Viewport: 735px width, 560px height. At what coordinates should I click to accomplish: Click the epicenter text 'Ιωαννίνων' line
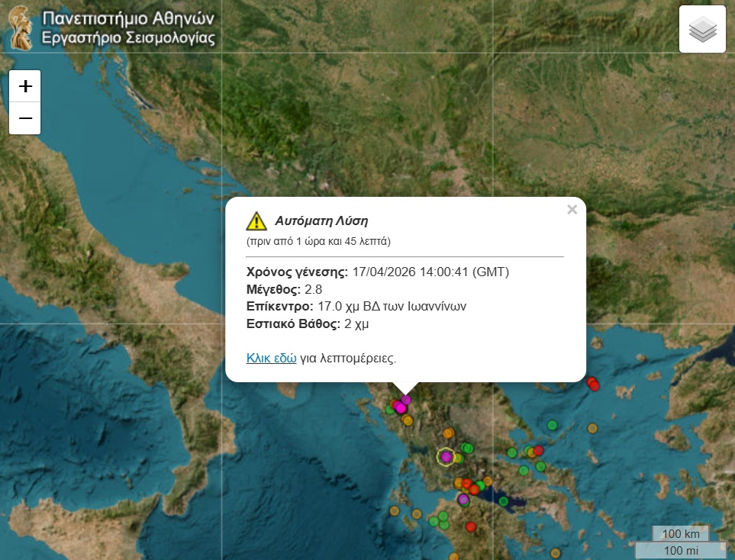coord(356,306)
